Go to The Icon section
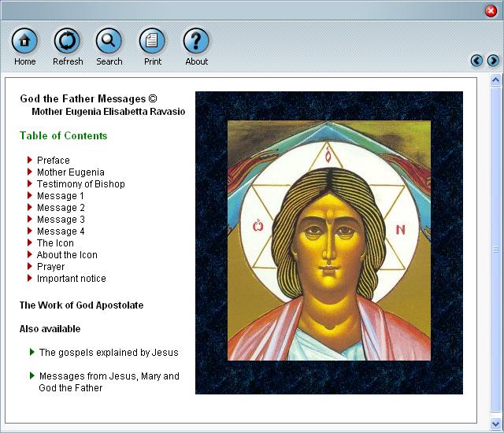504x433 pixels. pos(55,243)
